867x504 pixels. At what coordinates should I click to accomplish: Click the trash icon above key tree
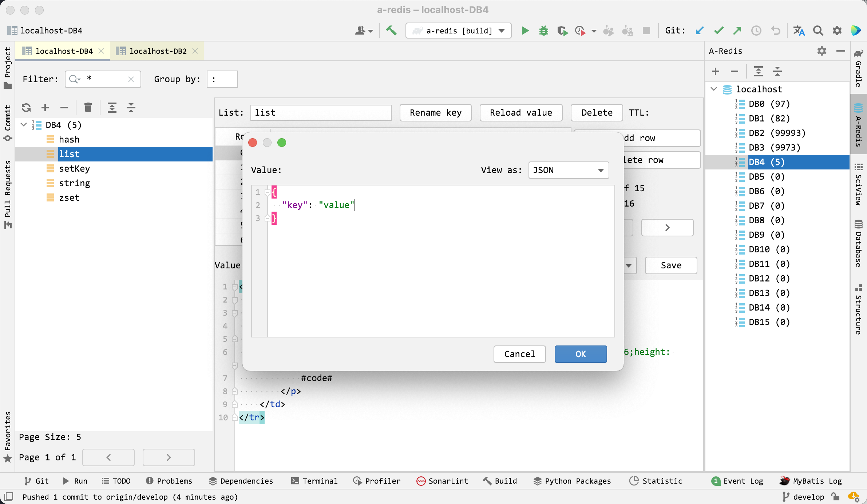88,108
